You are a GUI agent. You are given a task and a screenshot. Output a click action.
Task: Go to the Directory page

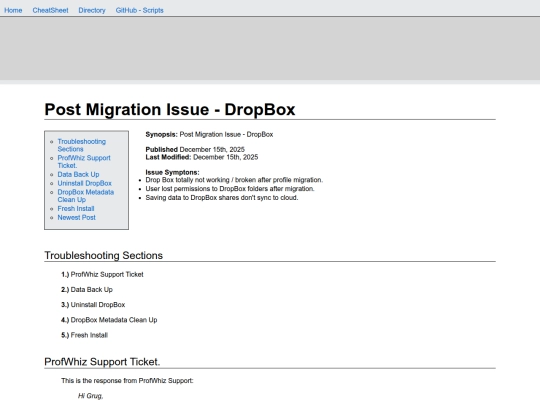92,10
